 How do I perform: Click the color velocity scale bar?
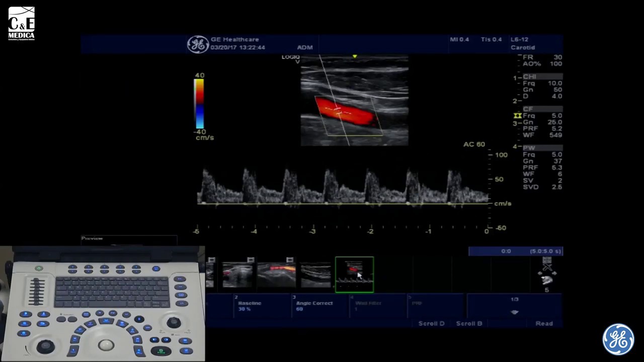pyautogui.click(x=199, y=104)
